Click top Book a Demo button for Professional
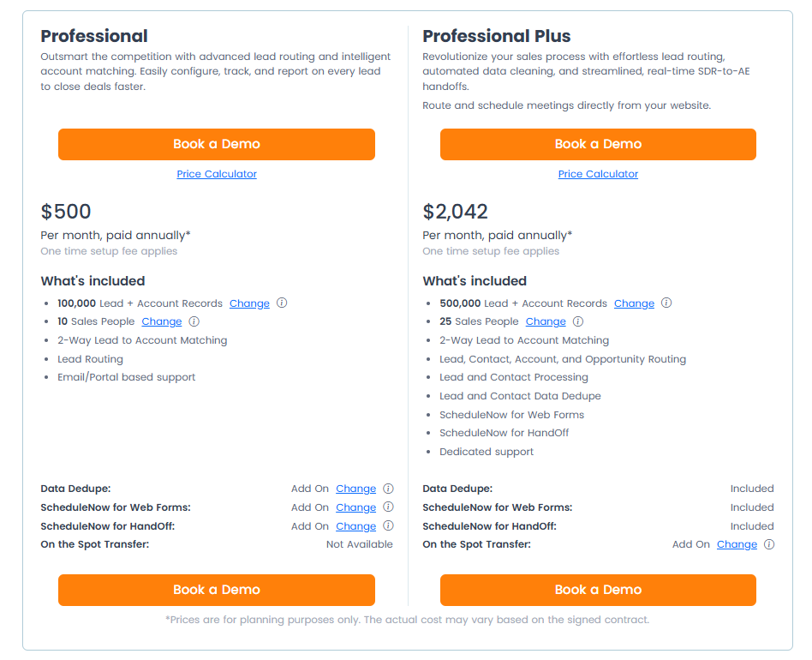 coord(217,144)
